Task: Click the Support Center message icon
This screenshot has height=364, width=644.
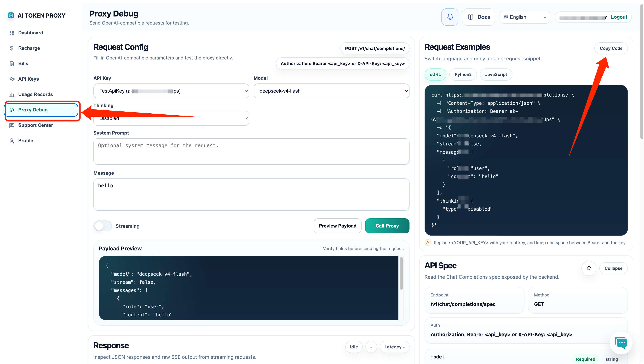Action: pos(12,125)
